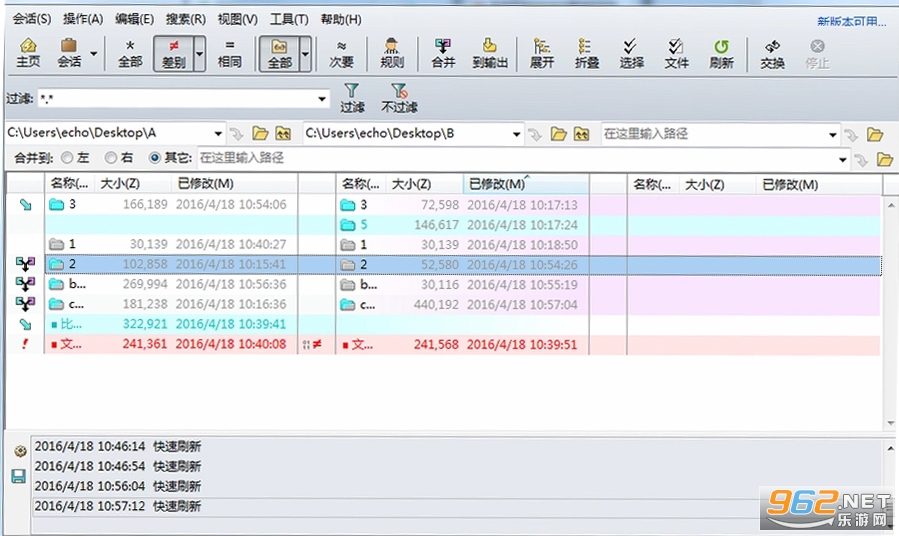The image size is (899, 536).
Task: Click merge icon beside folder 2 row
Action: 25,264
